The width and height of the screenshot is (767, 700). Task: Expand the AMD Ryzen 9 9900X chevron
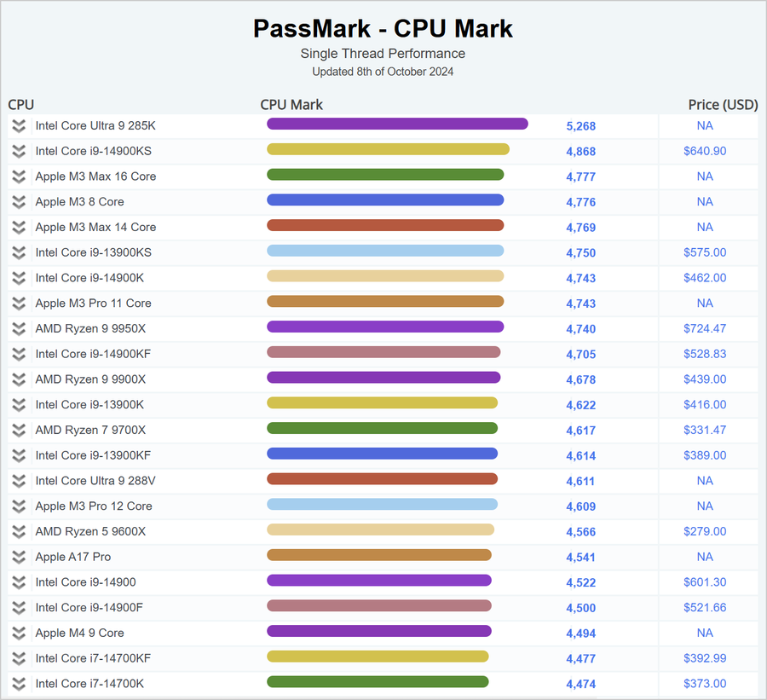[x=19, y=379]
